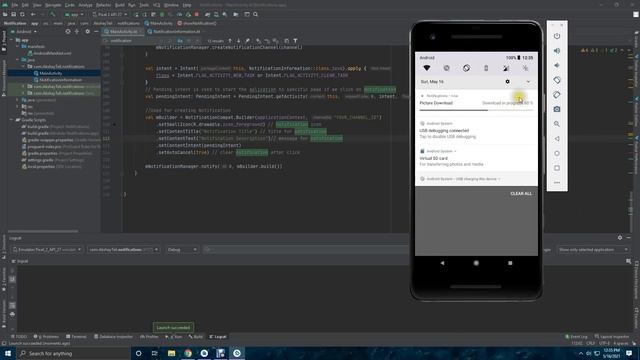640x360 pixels.
Task: Open the 'Show only selected application' dropdown
Action: (x=593, y=249)
